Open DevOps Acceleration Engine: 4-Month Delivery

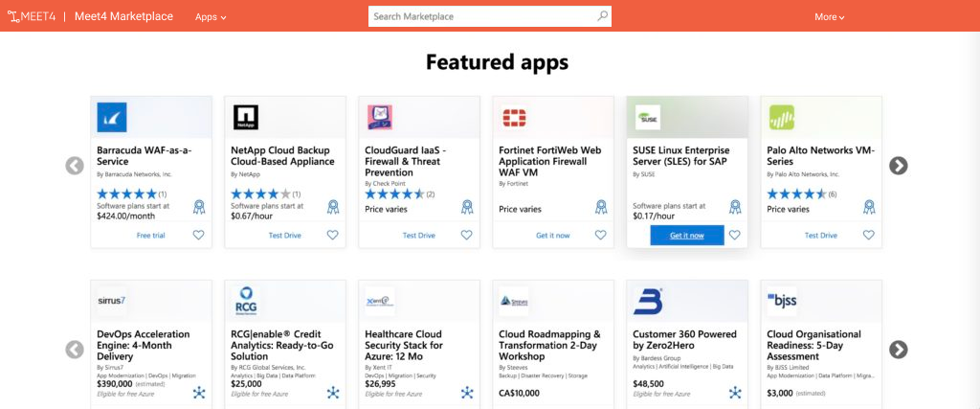[144, 345]
